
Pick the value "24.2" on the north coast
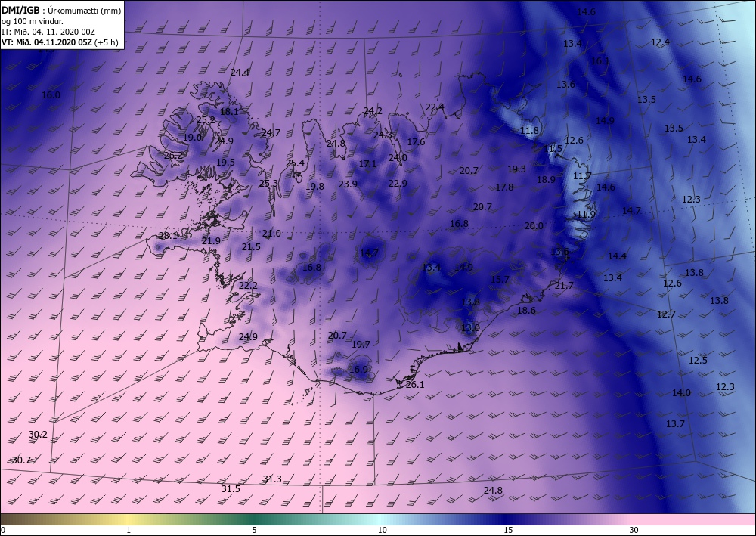click(372, 111)
